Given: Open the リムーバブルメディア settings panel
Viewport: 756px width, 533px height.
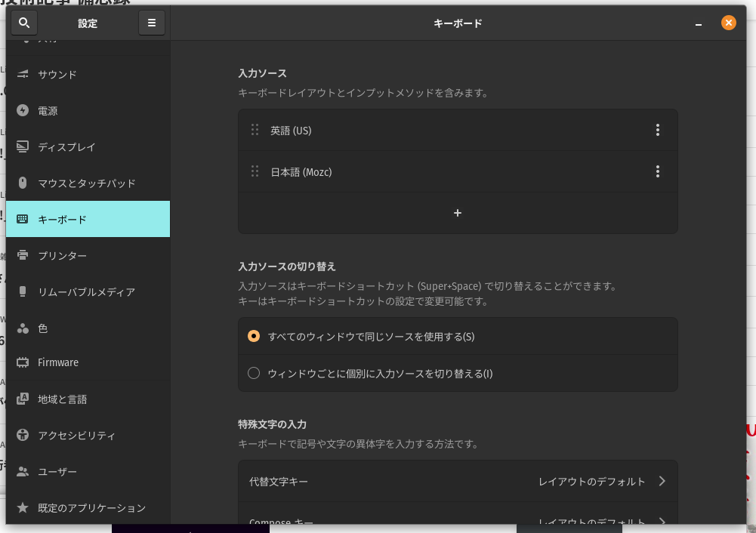Looking at the screenshot, I should pyautogui.click(x=86, y=292).
